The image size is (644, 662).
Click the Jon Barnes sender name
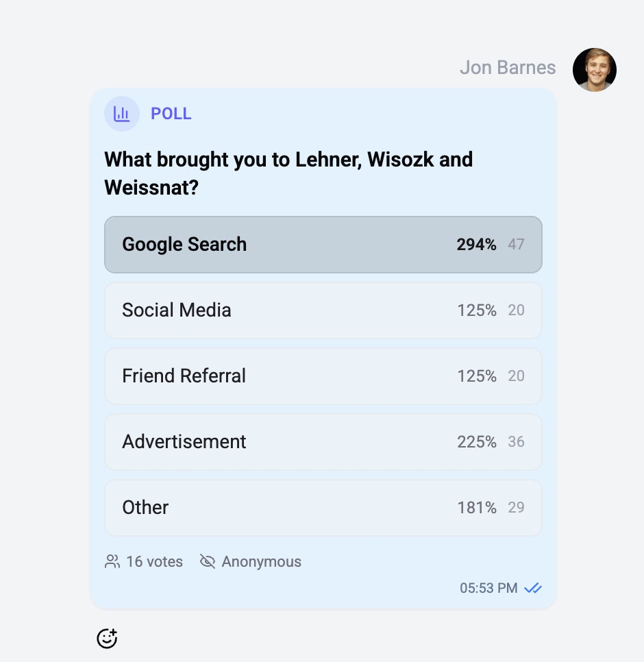[x=508, y=67]
